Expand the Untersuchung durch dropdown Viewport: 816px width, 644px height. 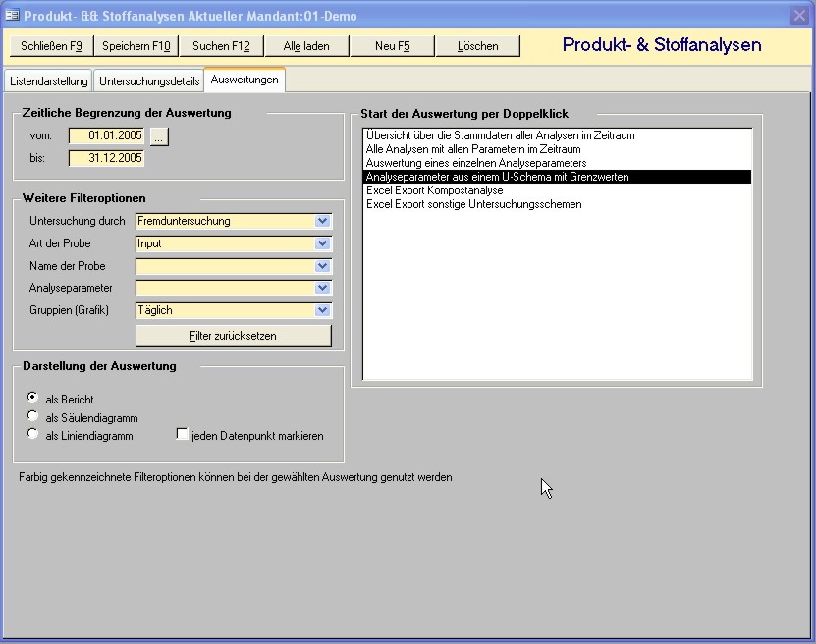(323, 221)
